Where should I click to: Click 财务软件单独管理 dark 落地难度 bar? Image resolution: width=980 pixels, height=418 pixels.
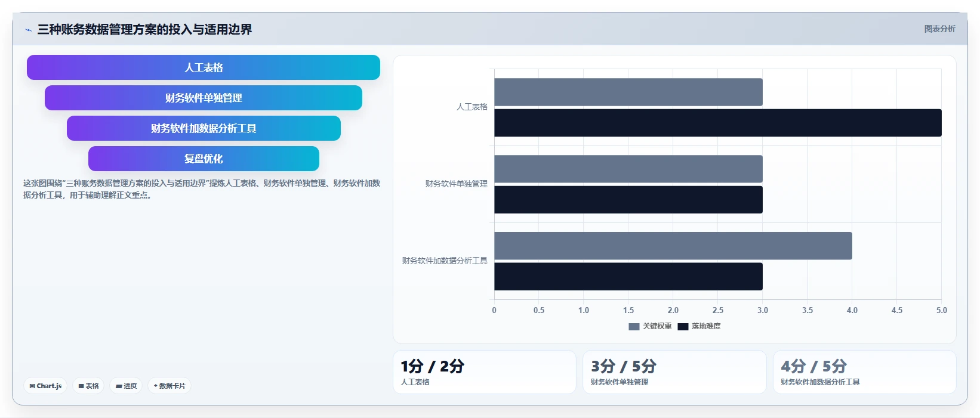point(628,200)
